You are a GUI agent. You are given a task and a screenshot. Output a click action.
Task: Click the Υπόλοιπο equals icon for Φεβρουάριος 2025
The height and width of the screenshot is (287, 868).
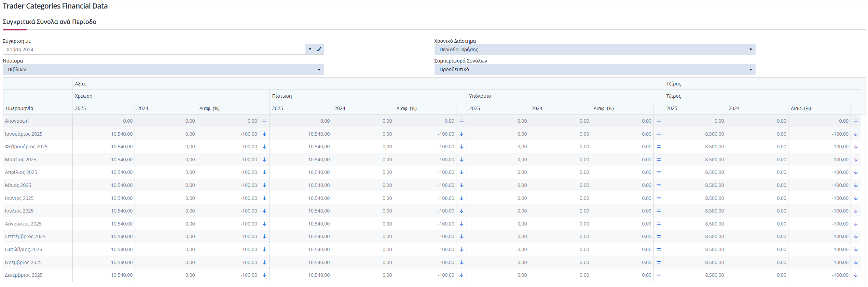click(x=659, y=147)
